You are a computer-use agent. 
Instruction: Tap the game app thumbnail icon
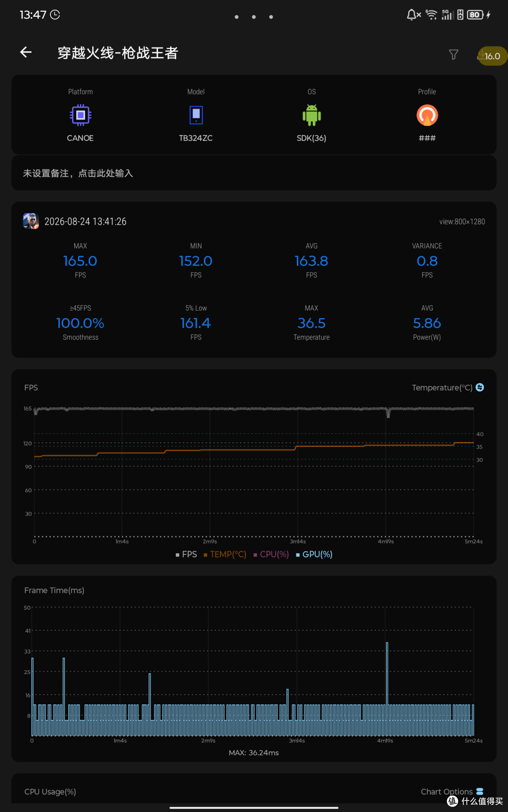pyautogui.click(x=31, y=221)
